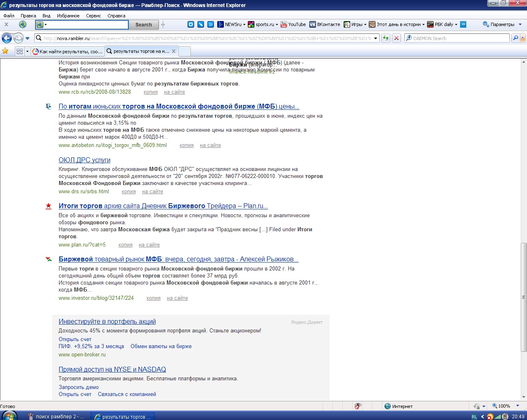
Task: Click the Quick Tabs grid icon
Action: 19,52
